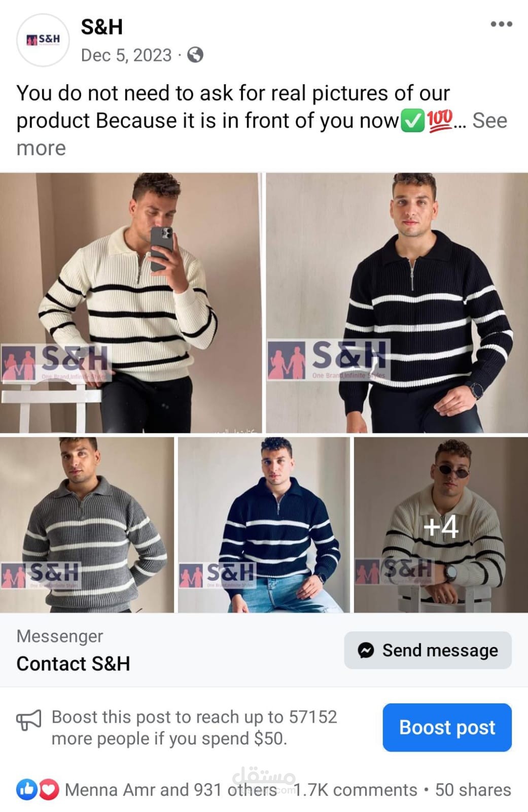528x812 pixels.
Task: Click the blue like reaction icon
Action: (x=27, y=790)
